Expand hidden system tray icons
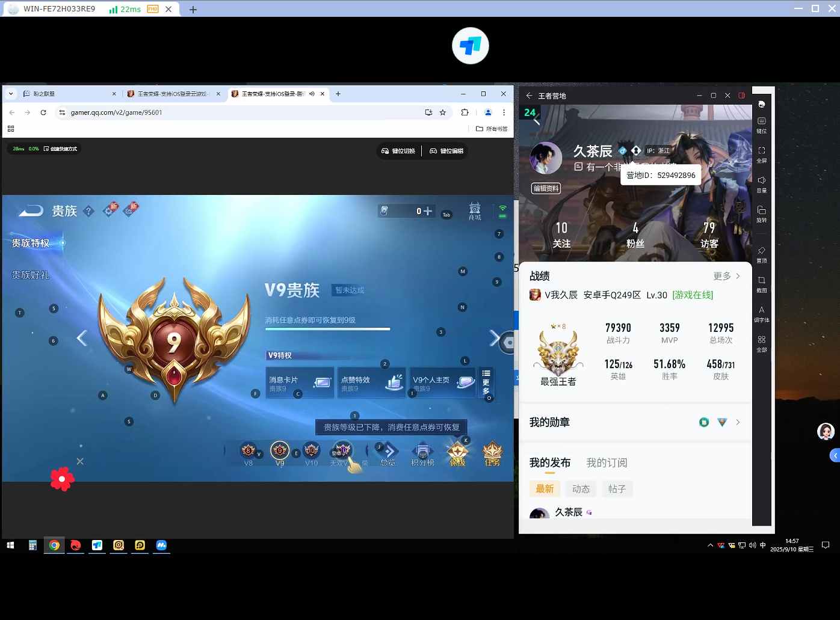This screenshot has width=840, height=620. (710, 545)
